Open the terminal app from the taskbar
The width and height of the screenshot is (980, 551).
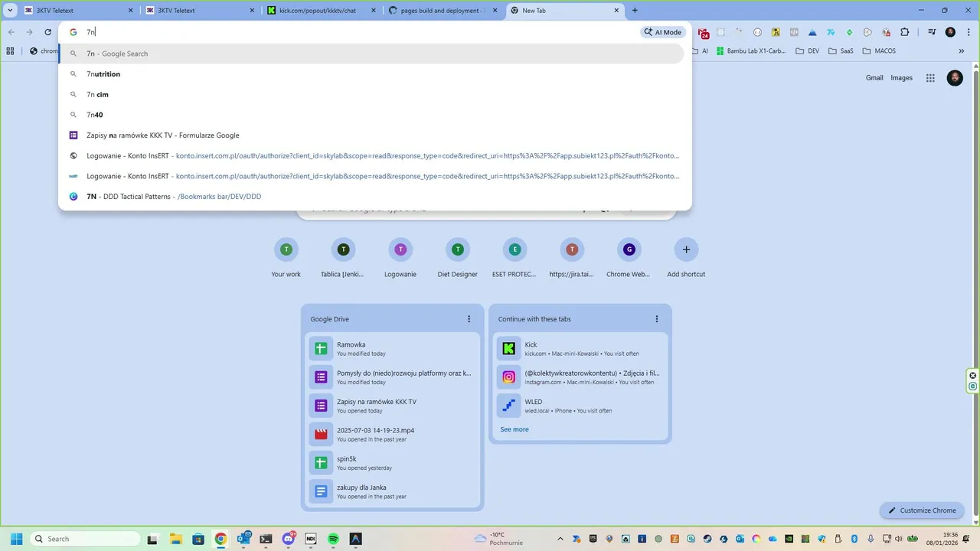point(266,539)
